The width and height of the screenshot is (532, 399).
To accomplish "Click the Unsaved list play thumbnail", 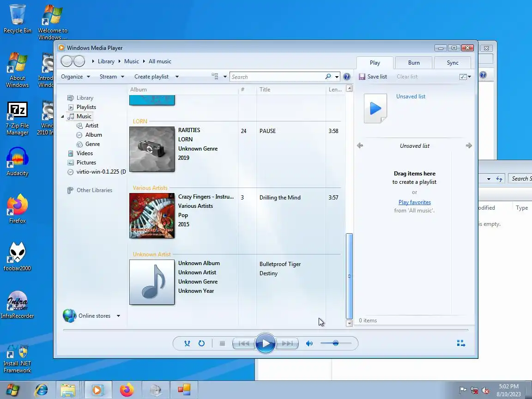I will (375, 108).
